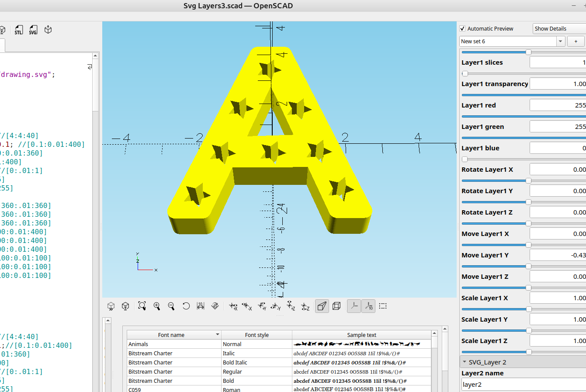
Task: Select the Animals font row
Action: tap(174, 344)
